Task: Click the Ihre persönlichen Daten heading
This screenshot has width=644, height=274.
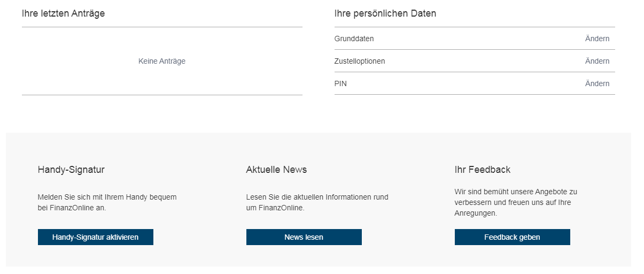Action: click(385, 13)
